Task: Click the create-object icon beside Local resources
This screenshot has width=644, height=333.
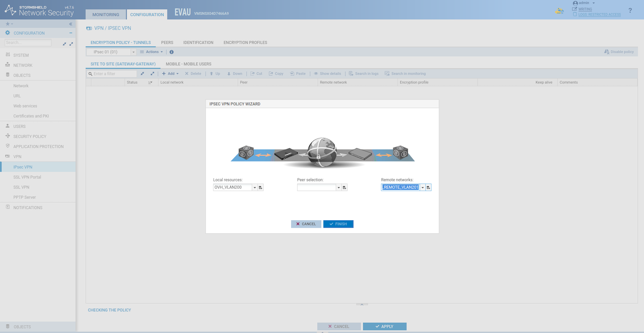Action: point(260,188)
